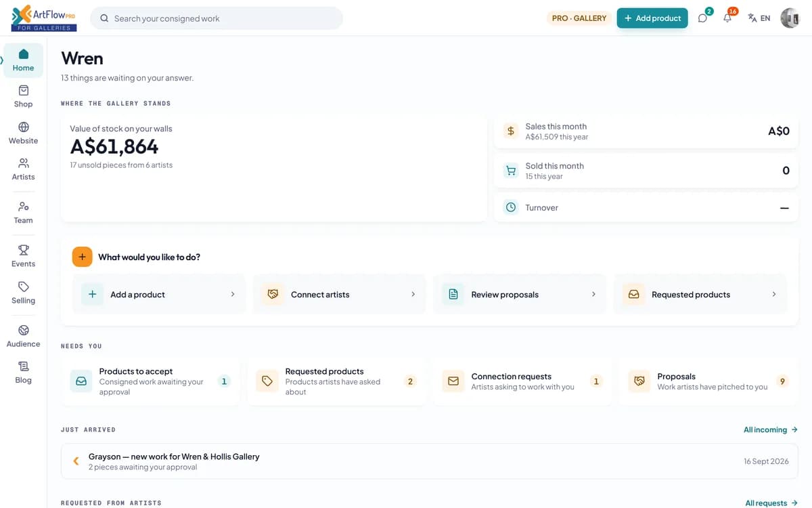Click clock icon on Turnover card
812x508 pixels.
point(511,207)
